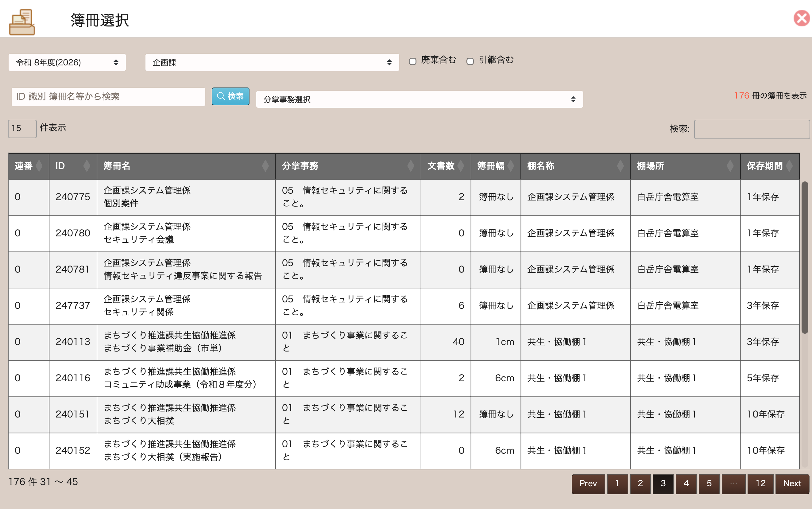
Task: Expand the 分掌事務選択 dropdown
Action: (x=419, y=99)
